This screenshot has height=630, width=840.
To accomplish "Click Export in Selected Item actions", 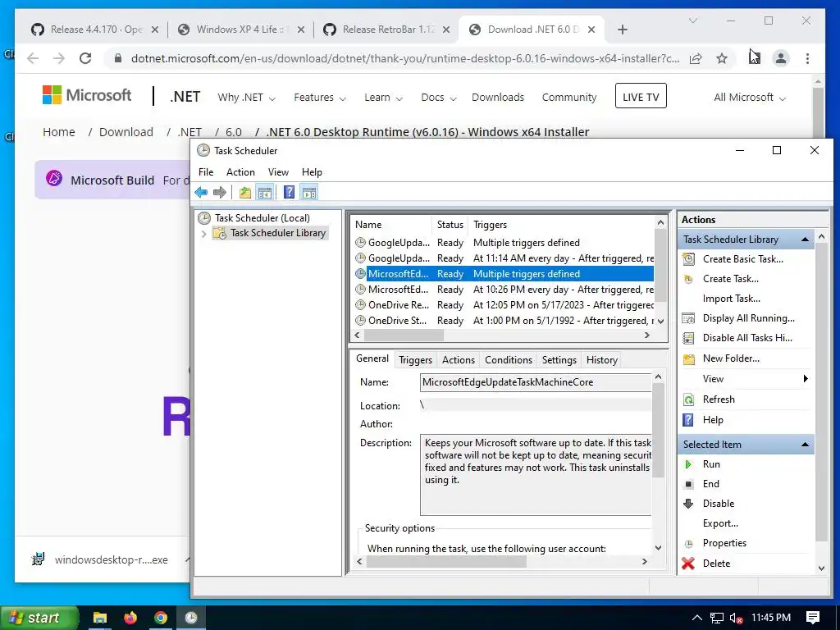I will 720,523.
